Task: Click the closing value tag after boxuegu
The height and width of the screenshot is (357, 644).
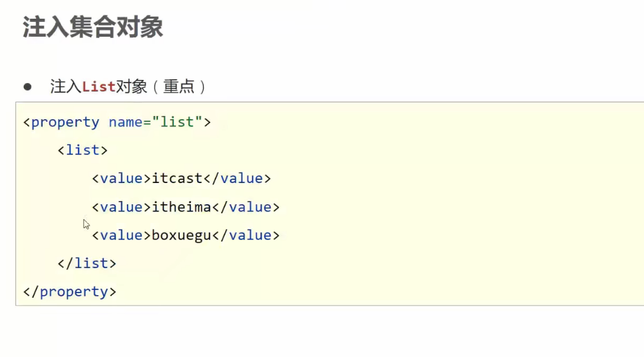Action: 250,235
